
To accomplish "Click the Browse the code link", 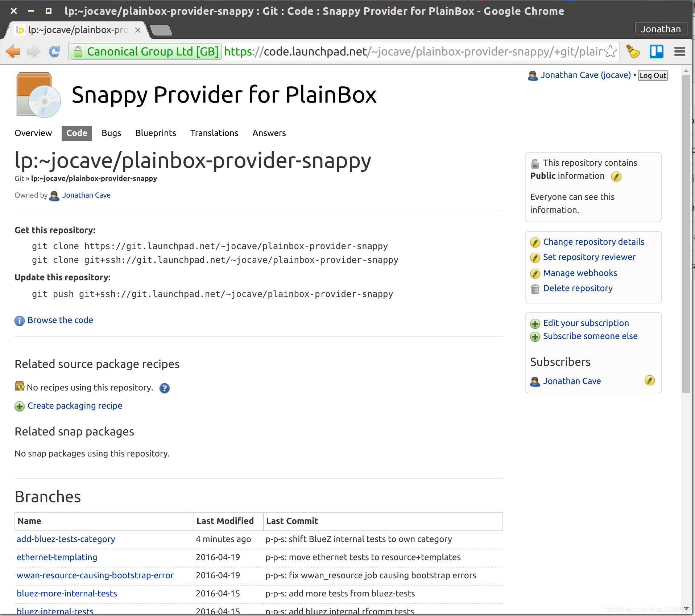I will click(x=60, y=320).
